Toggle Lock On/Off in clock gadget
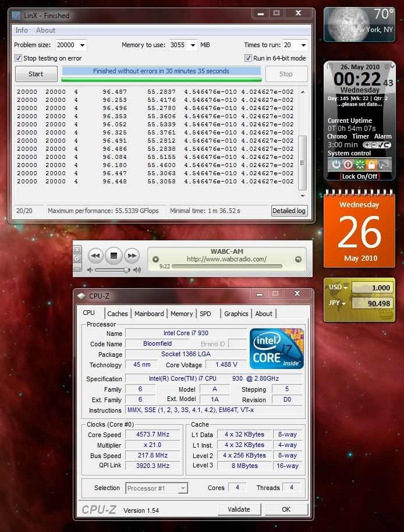The image size is (404, 532). [x=359, y=176]
